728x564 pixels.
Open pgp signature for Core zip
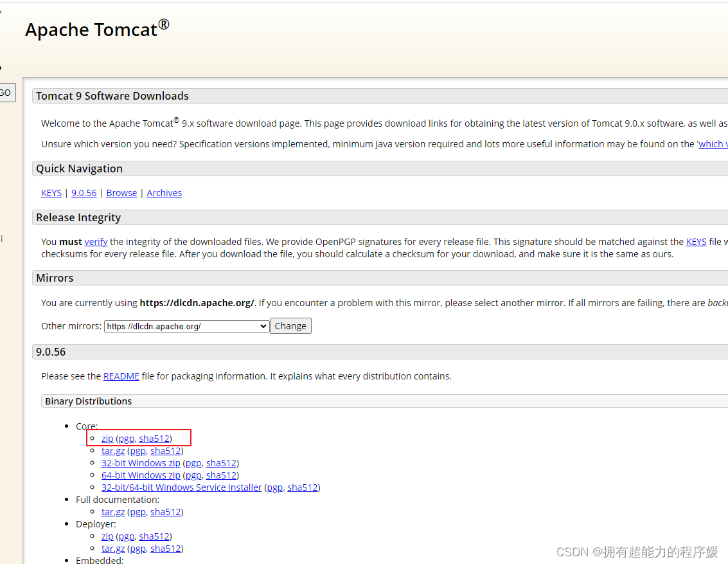127,439
